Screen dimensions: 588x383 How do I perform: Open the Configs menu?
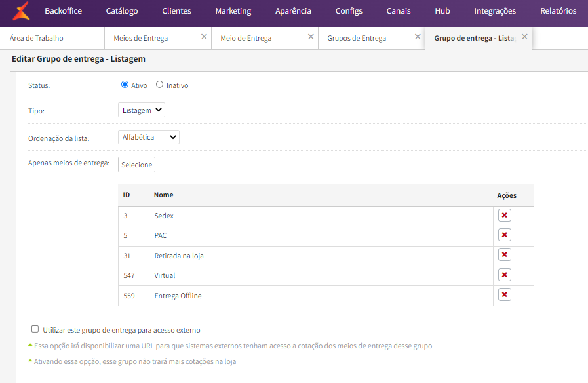point(349,11)
